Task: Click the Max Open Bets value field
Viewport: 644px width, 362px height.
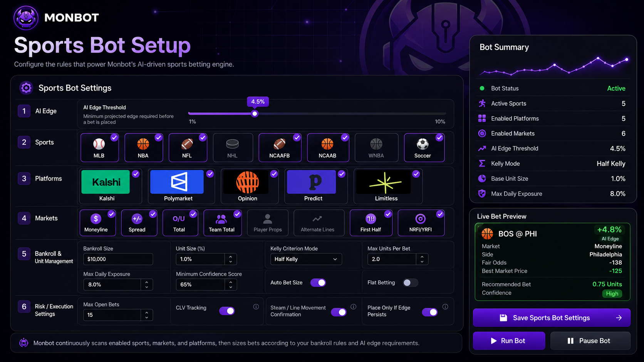Action: [112, 315]
